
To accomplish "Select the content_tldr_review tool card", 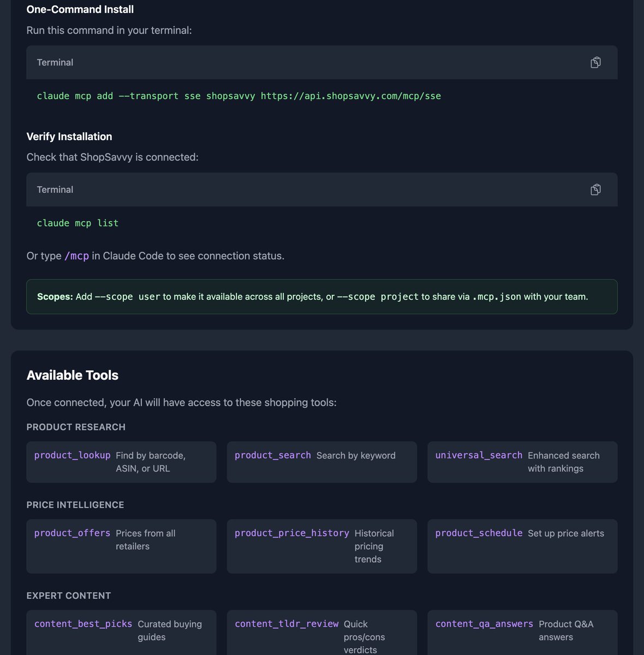I will 322,633.
